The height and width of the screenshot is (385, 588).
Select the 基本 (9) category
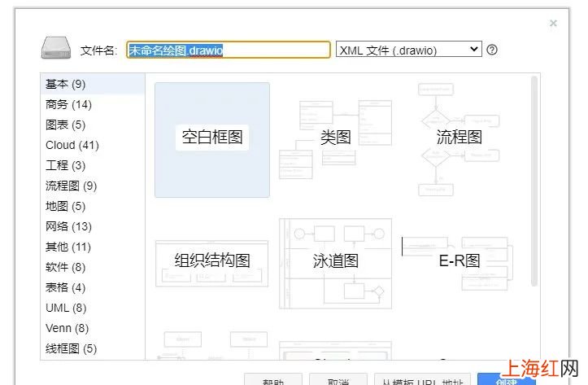93,84
